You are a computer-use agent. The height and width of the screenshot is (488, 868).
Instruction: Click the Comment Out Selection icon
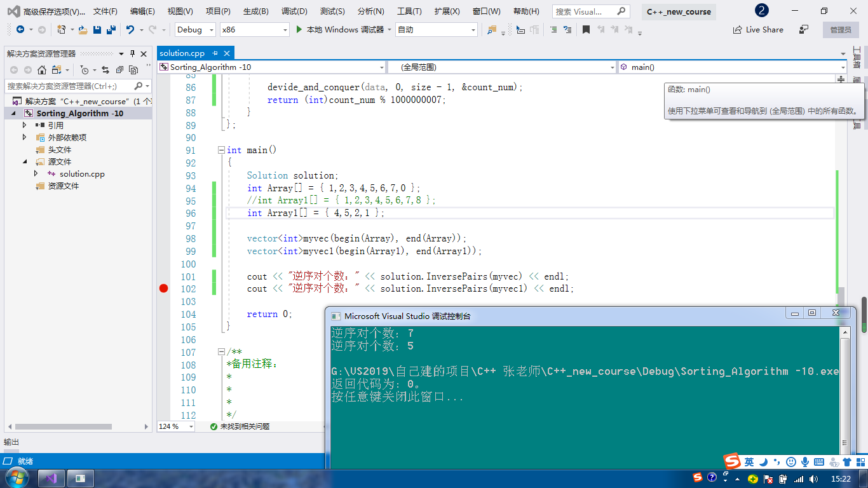553,30
